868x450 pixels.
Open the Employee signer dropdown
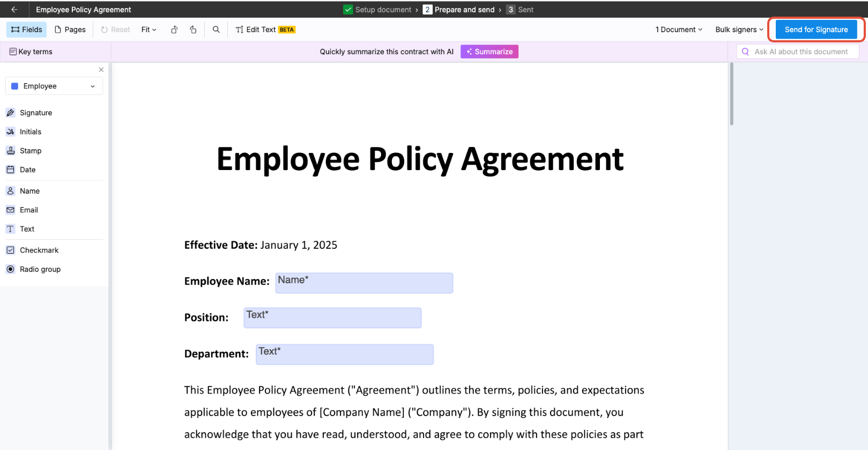pos(54,86)
